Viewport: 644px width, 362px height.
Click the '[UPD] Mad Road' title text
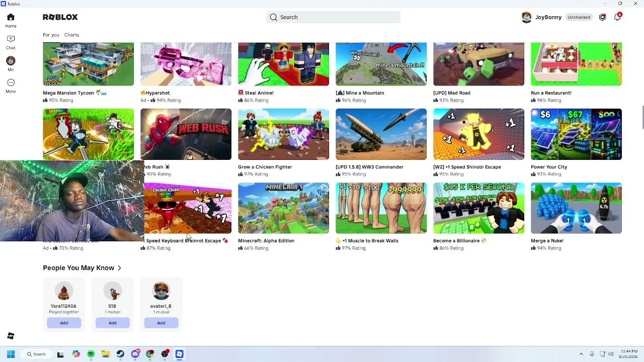coord(452,93)
